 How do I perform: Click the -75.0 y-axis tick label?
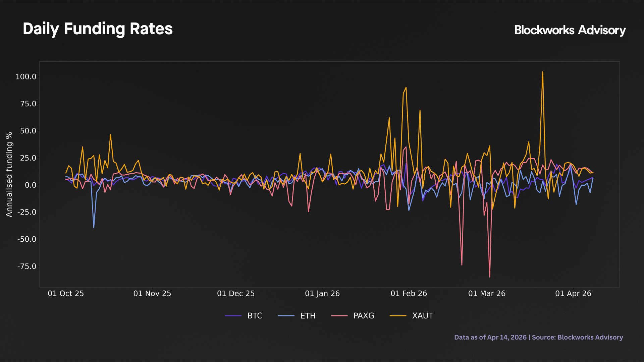point(27,266)
